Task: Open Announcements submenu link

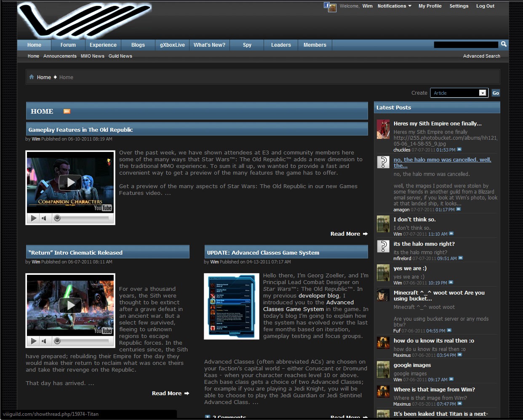Action: [x=60, y=56]
